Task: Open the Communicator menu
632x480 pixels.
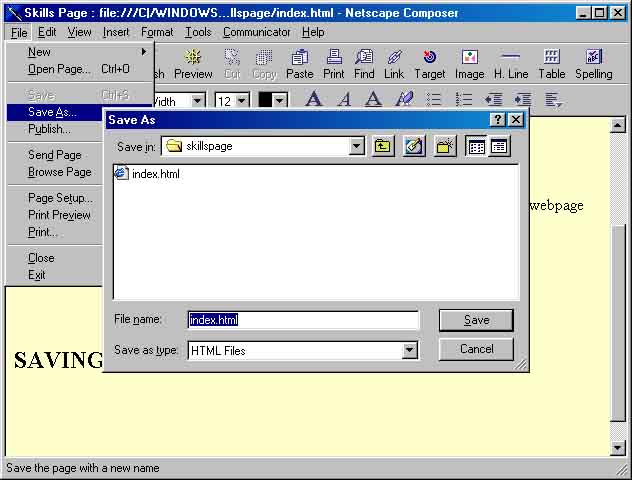Action: click(x=256, y=32)
